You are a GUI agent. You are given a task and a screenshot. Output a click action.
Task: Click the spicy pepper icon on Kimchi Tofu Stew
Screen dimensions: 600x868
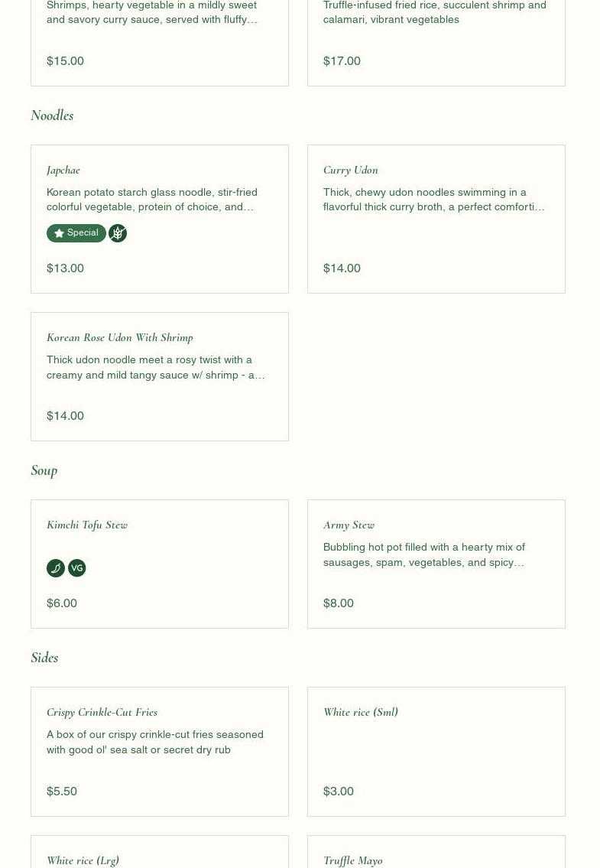pyautogui.click(x=56, y=568)
